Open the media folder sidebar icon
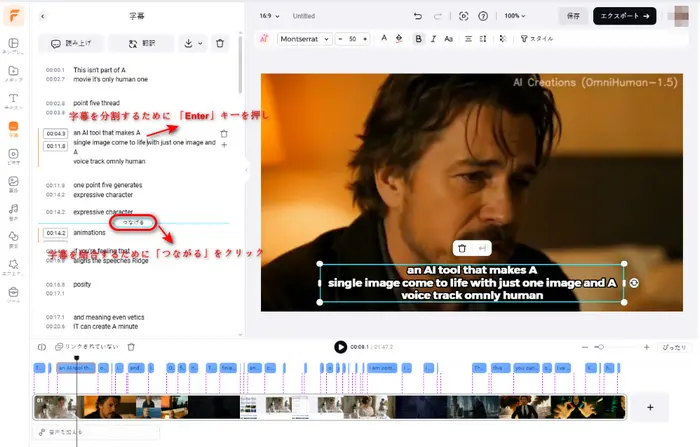This screenshot has height=447, width=700. [x=13, y=73]
